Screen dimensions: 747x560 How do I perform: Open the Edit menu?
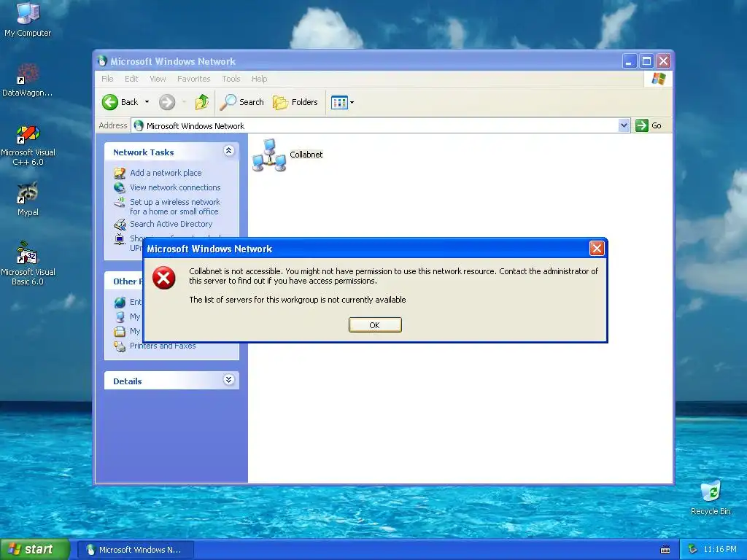click(x=131, y=79)
